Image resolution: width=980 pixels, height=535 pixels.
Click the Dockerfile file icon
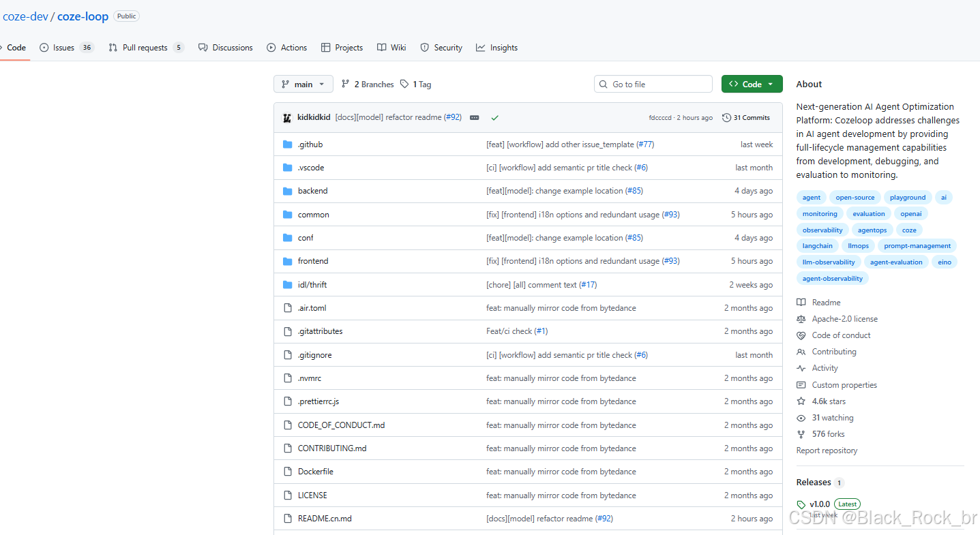[x=288, y=472]
